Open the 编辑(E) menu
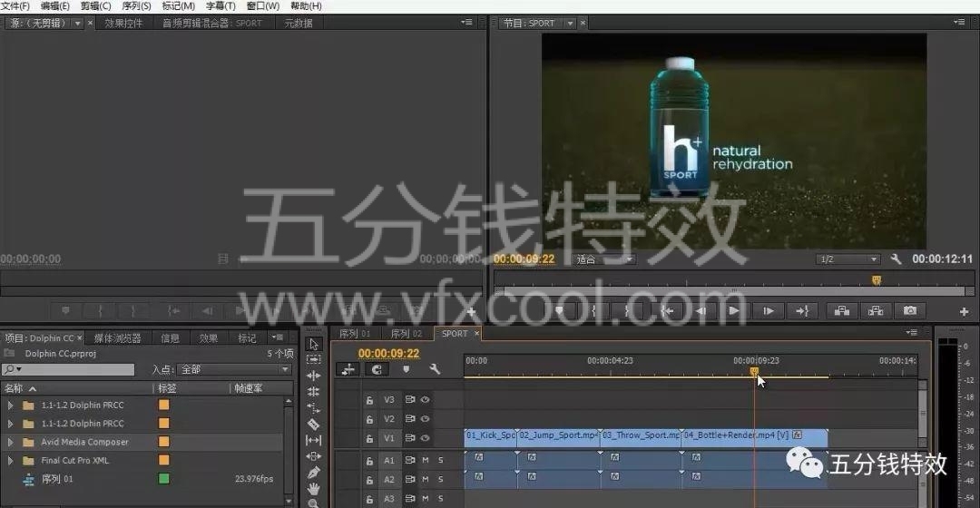The image size is (980, 508). point(55,5)
